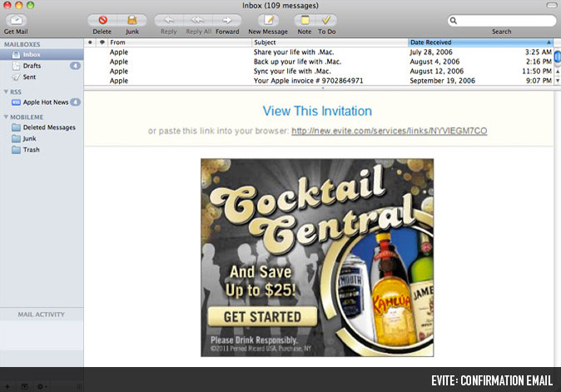Click the Get Mail toolbar icon
Screen dimensions: 561x392
click(16, 20)
